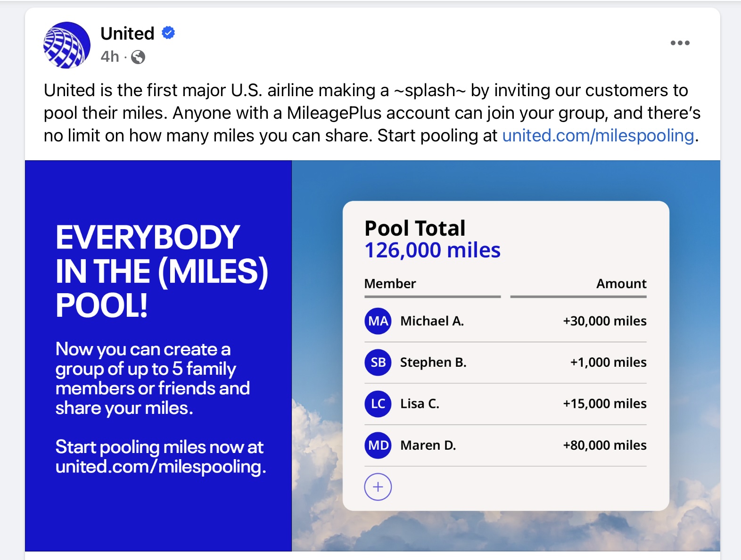This screenshot has width=741, height=560.
Task: Click the MA avatar circle
Action: [378, 321]
